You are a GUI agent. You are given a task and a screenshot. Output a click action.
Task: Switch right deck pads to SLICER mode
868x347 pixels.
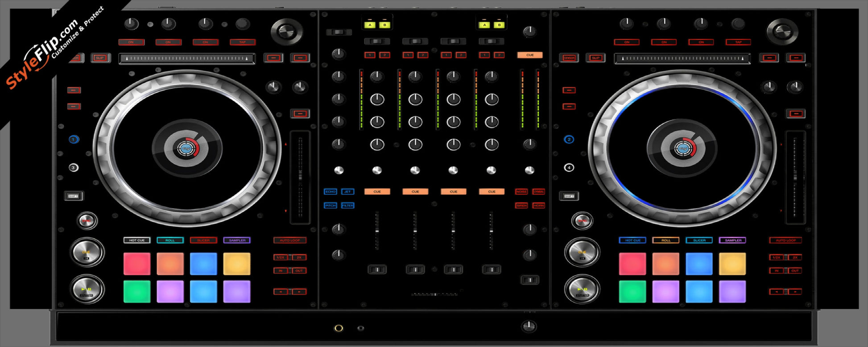pos(699,240)
